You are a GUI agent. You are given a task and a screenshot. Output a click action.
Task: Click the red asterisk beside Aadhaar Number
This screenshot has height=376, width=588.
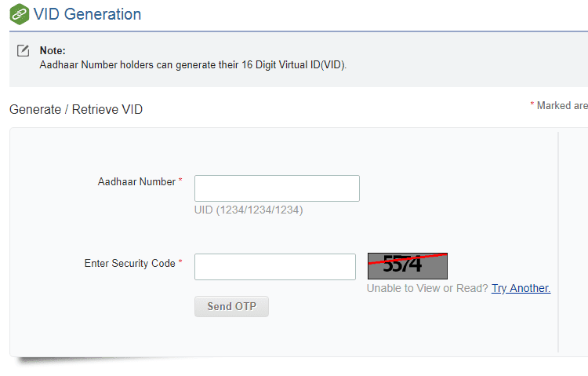(x=180, y=180)
